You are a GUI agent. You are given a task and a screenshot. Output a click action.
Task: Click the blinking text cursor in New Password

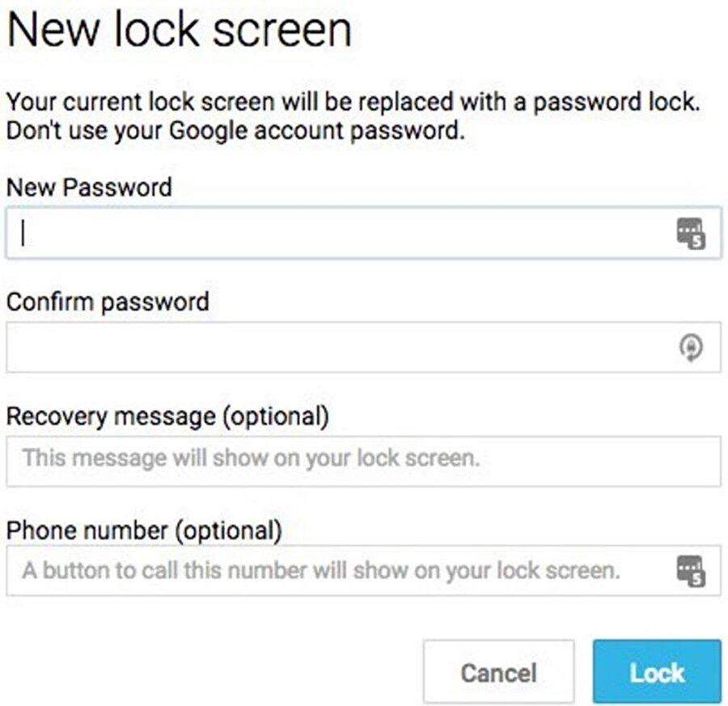pyautogui.click(x=24, y=234)
